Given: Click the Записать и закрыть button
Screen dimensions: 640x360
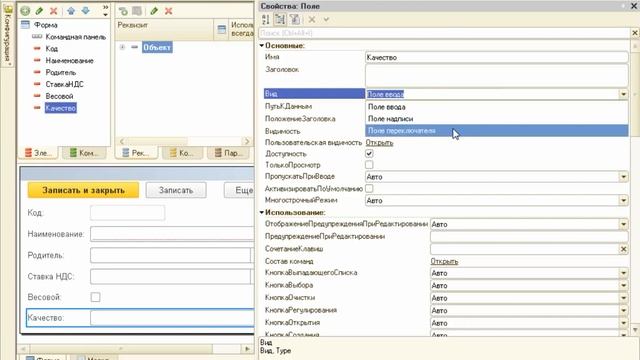Looking at the screenshot, I should point(83,191).
